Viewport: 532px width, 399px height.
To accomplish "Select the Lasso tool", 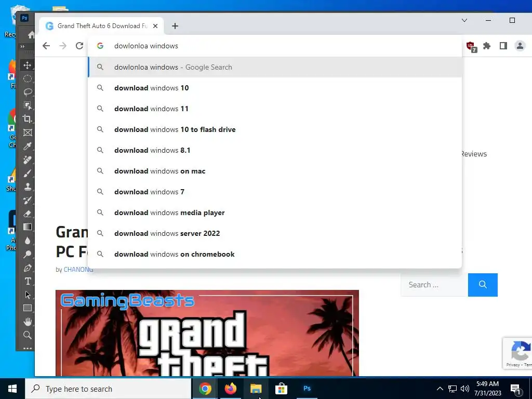I will coord(28,92).
